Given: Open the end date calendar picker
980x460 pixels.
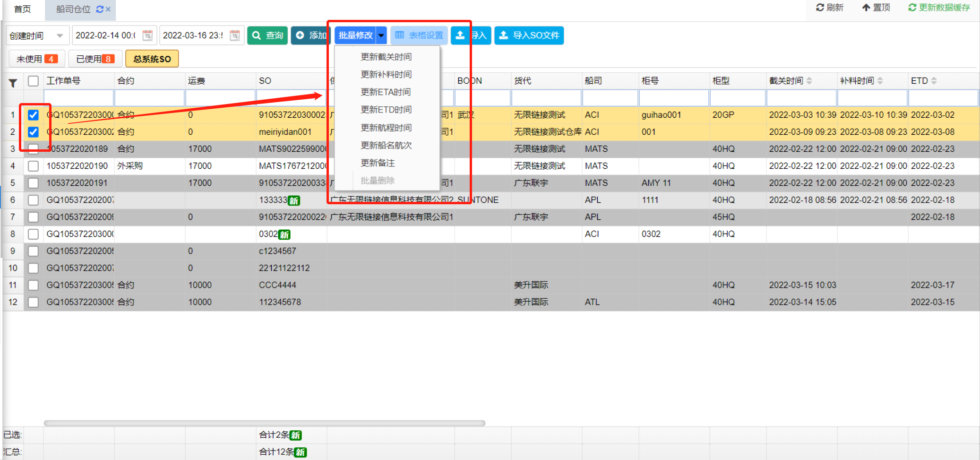Looking at the screenshot, I should (x=235, y=35).
